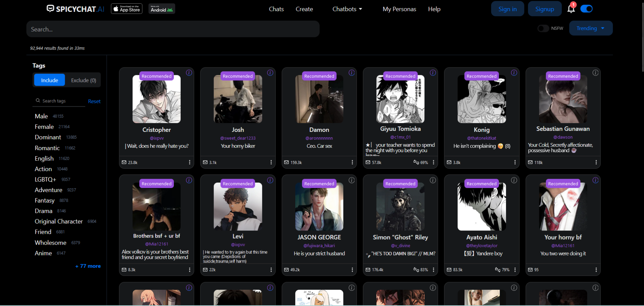
Task: Select the Include tags mode
Action: pyautogui.click(x=49, y=80)
